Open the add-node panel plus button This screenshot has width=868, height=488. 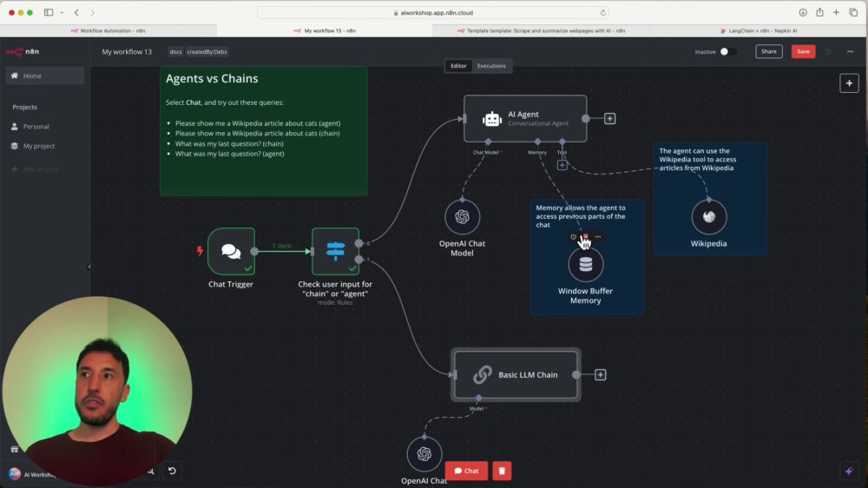pos(849,83)
